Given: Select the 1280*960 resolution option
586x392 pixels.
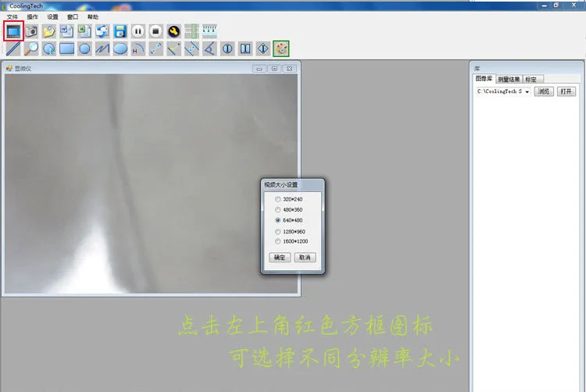Looking at the screenshot, I should pos(291,231).
